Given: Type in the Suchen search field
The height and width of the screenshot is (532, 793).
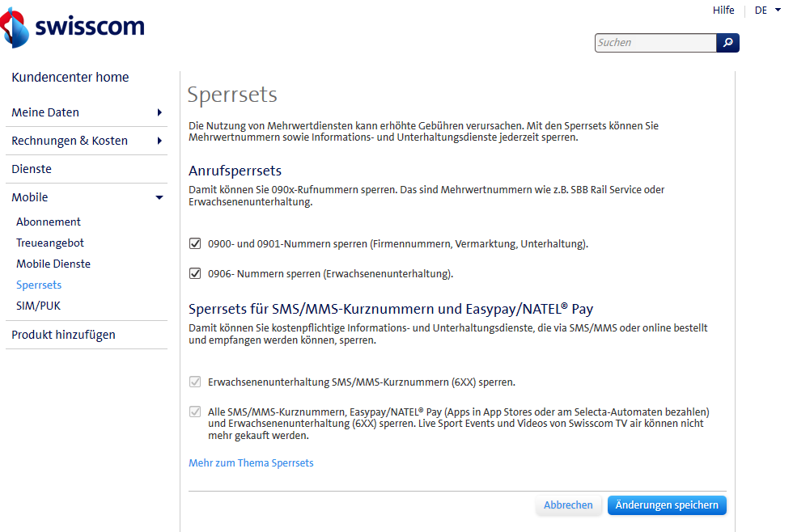Looking at the screenshot, I should coord(655,43).
